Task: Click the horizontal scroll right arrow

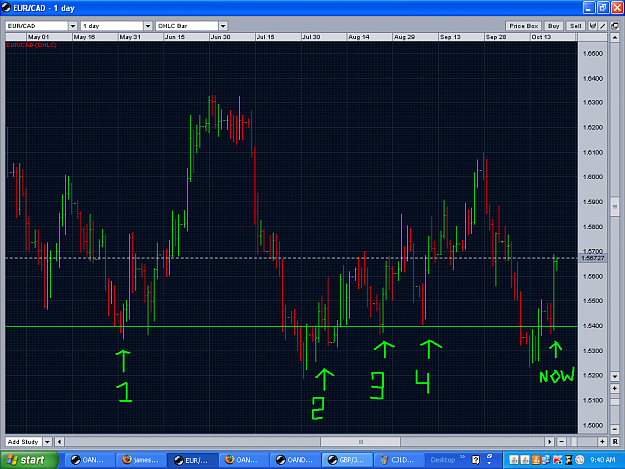Action: (550, 442)
